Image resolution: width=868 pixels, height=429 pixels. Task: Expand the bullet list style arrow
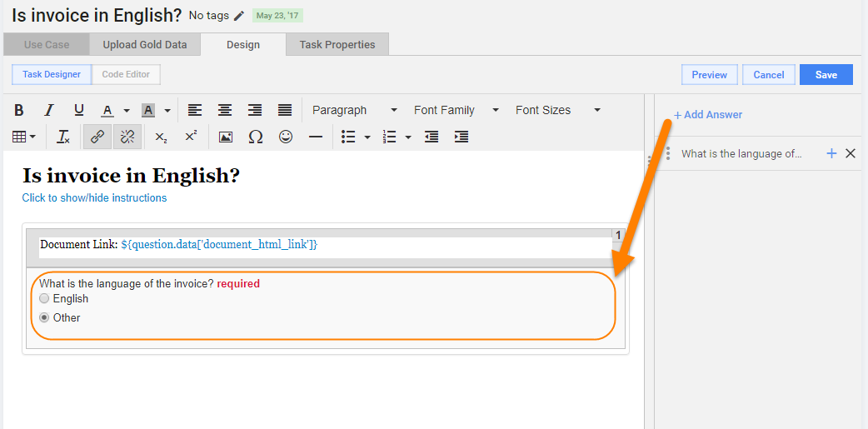coord(367,137)
